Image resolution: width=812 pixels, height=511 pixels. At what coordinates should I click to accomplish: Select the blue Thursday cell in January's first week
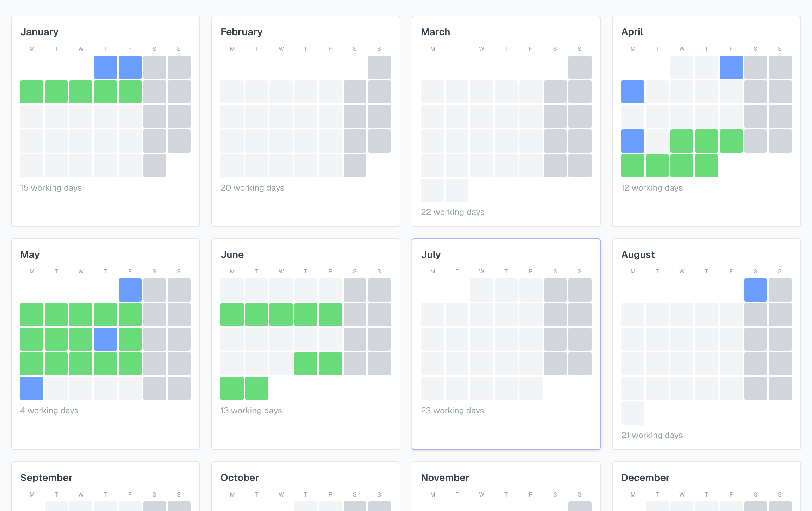(x=105, y=67)
